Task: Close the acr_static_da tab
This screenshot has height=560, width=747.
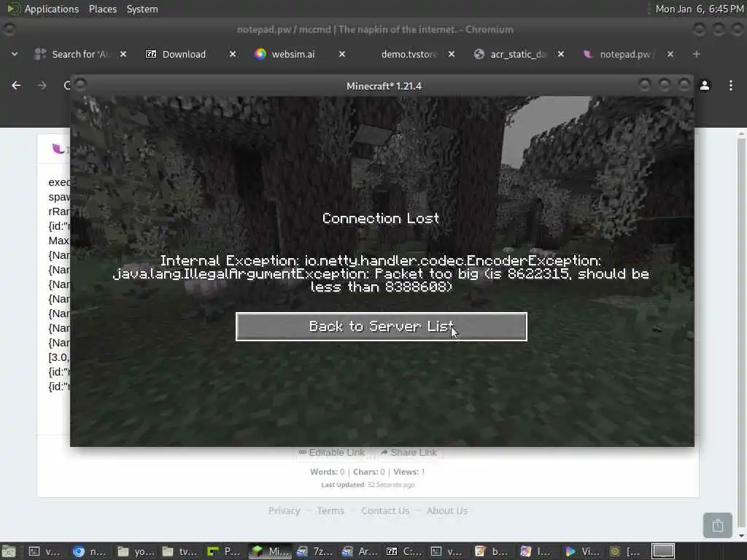Action: coord(561,54)
